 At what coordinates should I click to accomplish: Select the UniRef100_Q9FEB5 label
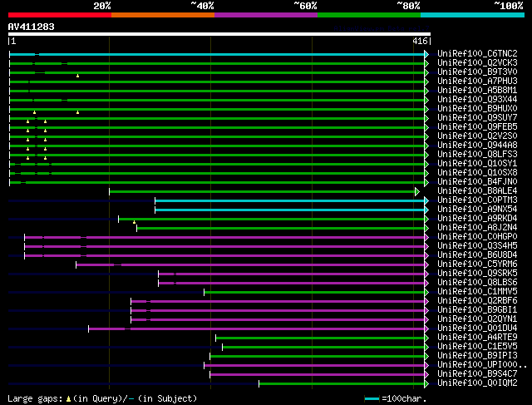pyautogui.click(x=477, y=127)
